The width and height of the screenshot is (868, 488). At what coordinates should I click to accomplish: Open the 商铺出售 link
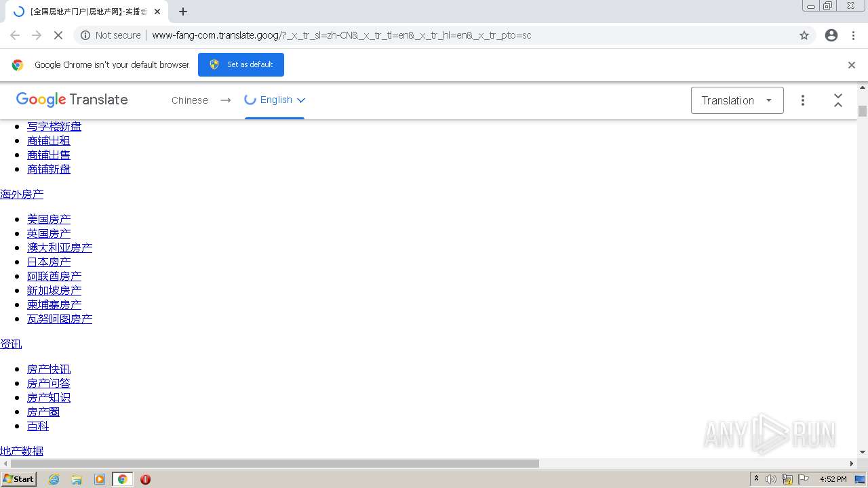click(49, 155)
